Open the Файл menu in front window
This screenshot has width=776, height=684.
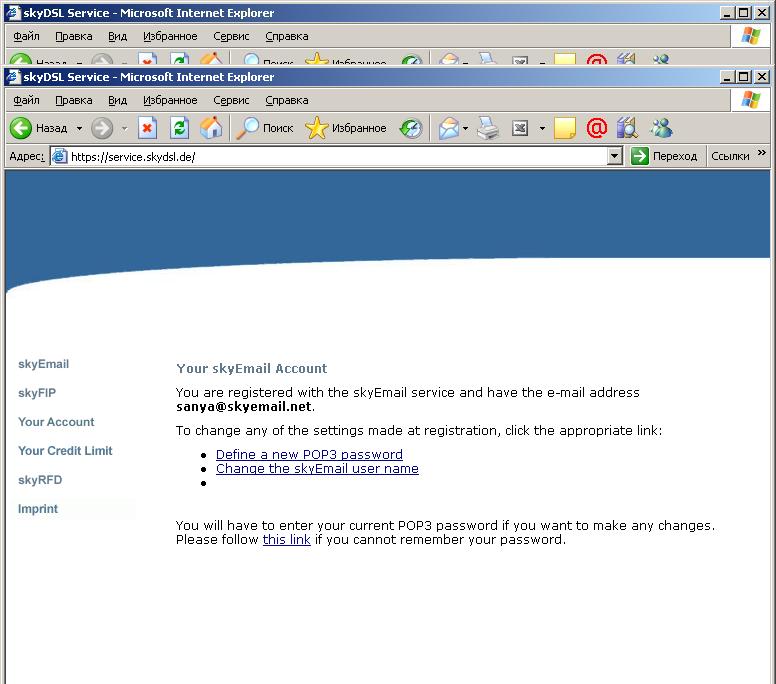[x=26, y=100]
